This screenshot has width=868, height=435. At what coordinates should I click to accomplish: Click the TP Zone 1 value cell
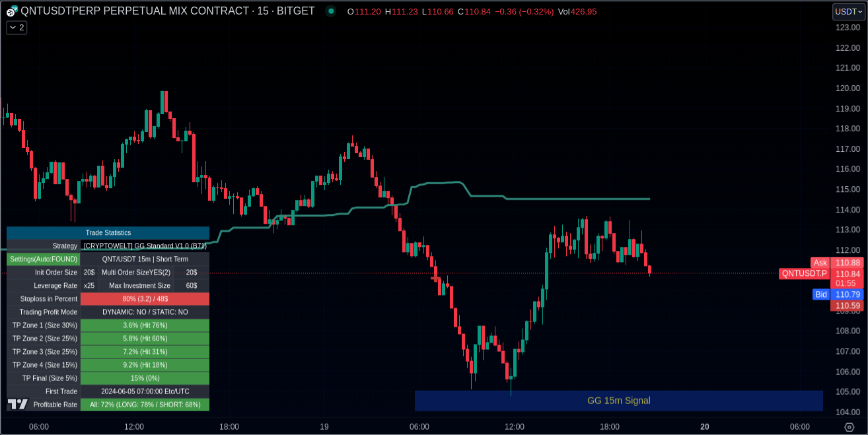145,325
